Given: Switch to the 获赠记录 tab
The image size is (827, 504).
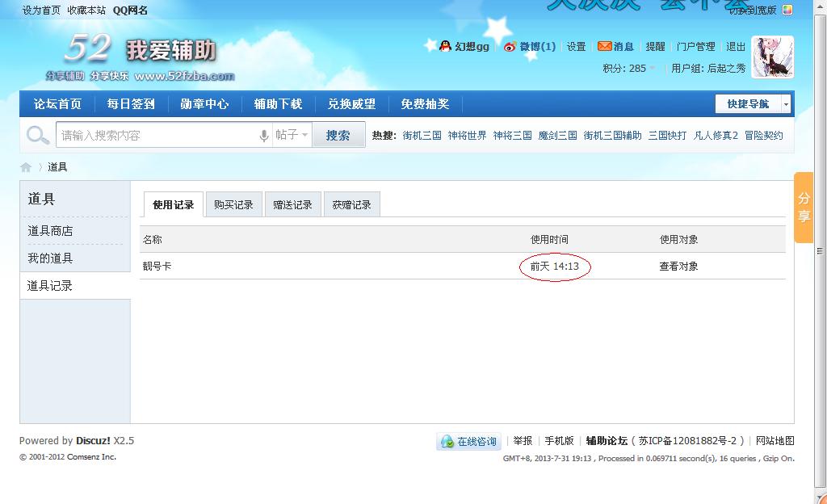Looking at the screenshot, I should pyautogui.click(x=352, y=204).
